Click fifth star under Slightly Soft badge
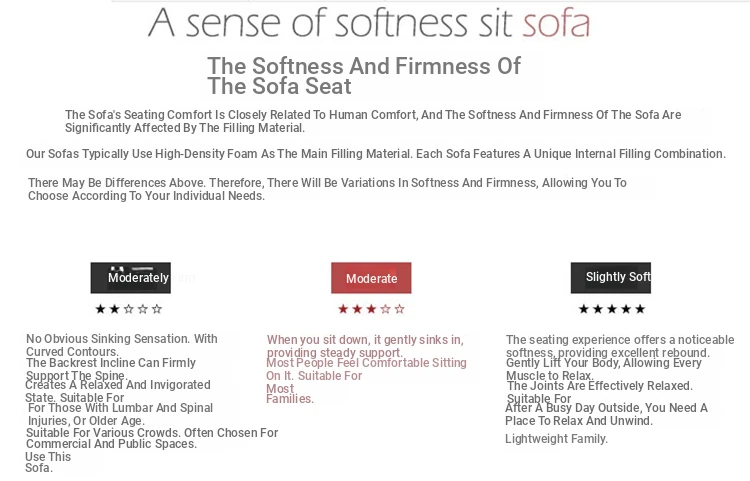Viewport: 750px width, 481px height. (x=640, y=309)
